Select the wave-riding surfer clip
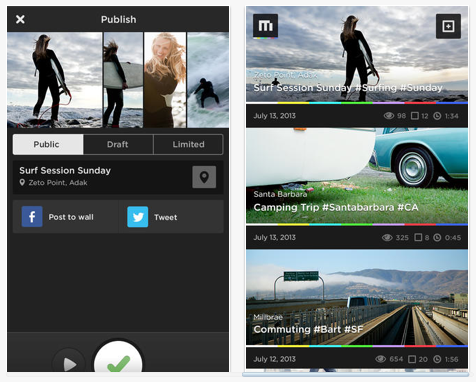 pos(208,80)
